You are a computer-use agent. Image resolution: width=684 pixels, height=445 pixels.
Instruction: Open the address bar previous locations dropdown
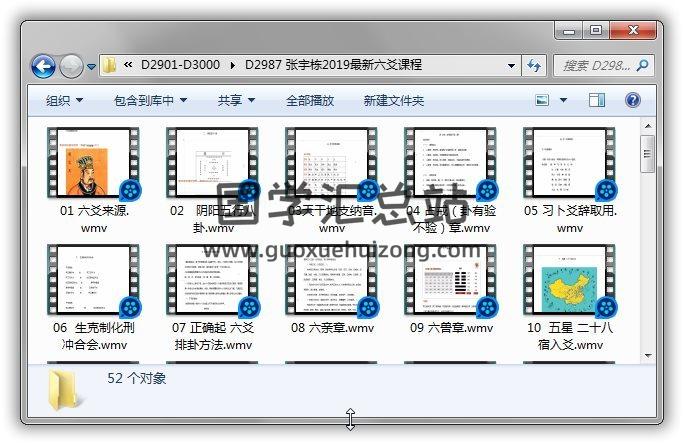511,65
